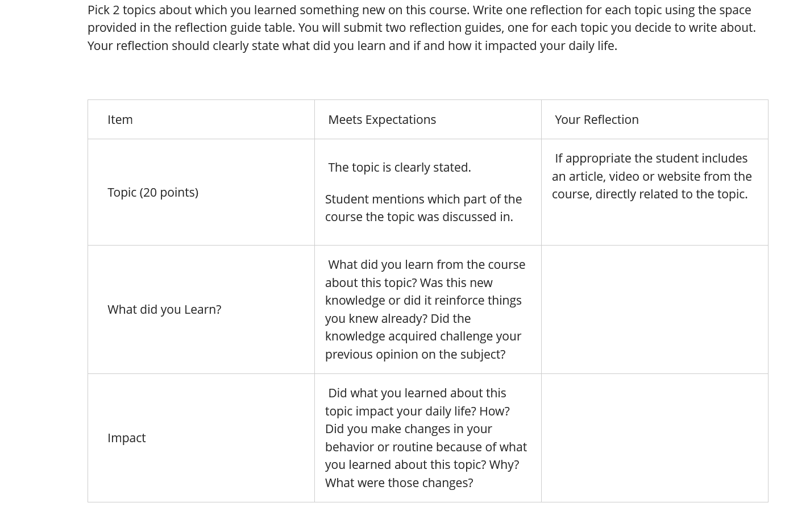Click 'Your reflection should clearly state' sentence
Screen dimensions: 810x532
tap(352, 45)
